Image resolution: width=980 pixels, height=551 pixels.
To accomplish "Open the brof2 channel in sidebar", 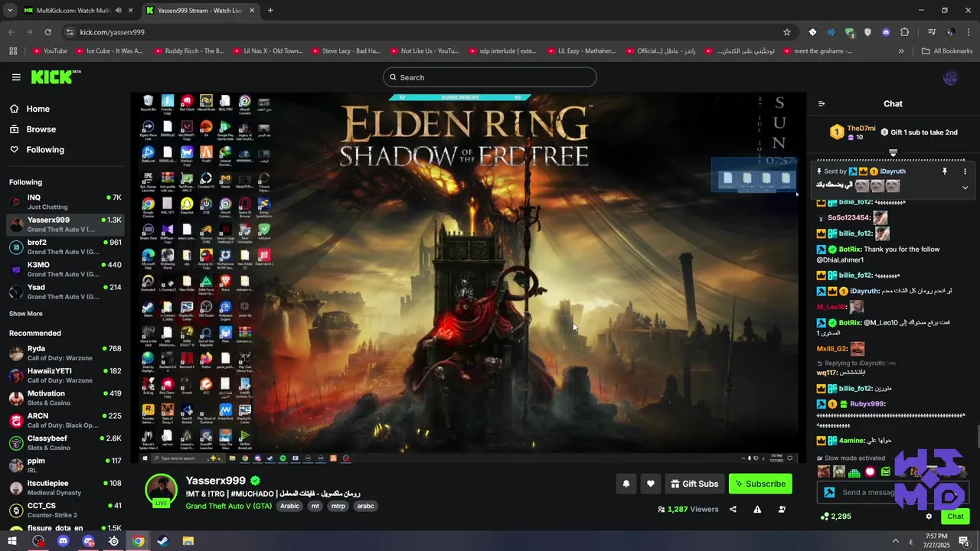I will (65, 247).
